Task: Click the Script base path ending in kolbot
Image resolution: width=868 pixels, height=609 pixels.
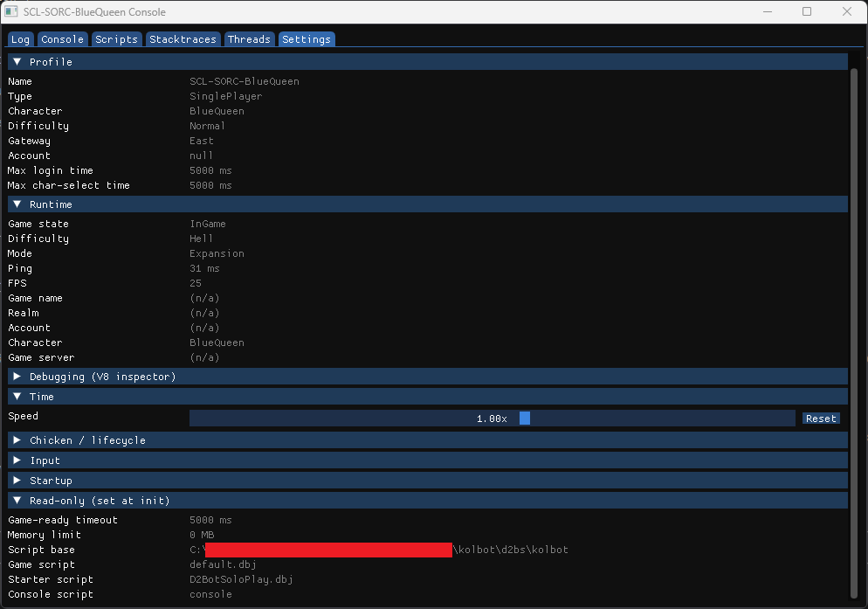Action: tap(379, 550)
